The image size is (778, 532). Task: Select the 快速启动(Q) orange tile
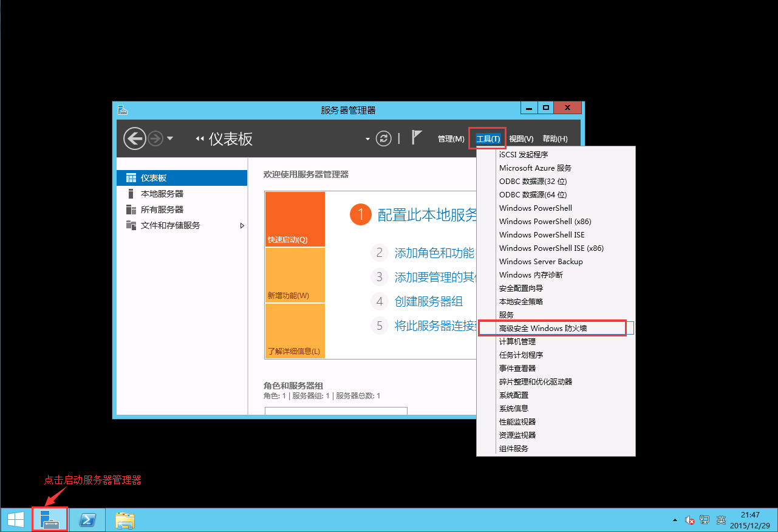(295, 219)
